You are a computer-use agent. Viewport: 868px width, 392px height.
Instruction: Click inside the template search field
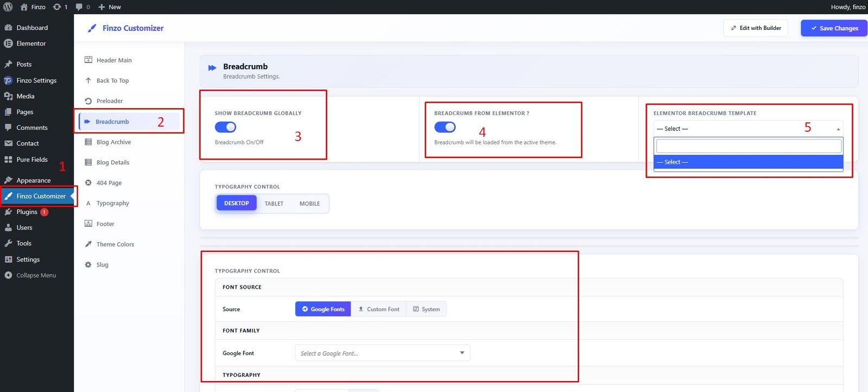click(x=749, y=146)
